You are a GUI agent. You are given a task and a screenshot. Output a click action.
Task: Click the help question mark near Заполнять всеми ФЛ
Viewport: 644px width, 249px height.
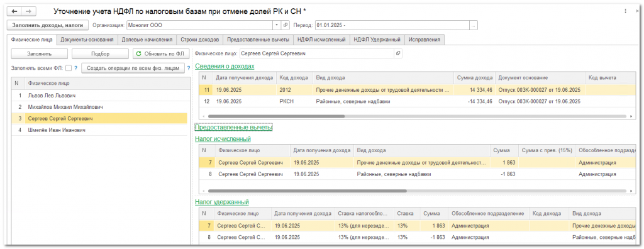click(x=76, y=68)
